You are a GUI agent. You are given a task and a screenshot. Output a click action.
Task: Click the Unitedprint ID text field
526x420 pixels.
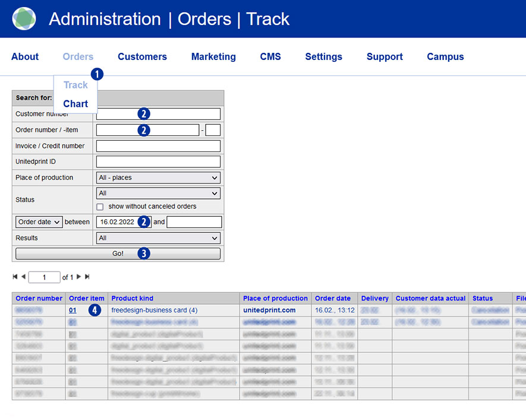point(158,162)
